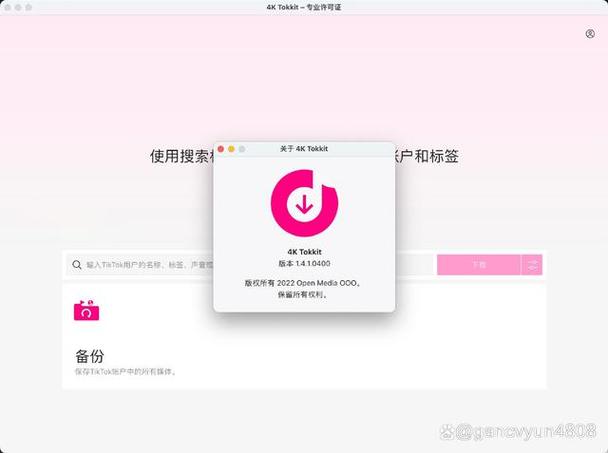Open download settings sliders icon
The image size is (608, 453).
click(532, 265)
